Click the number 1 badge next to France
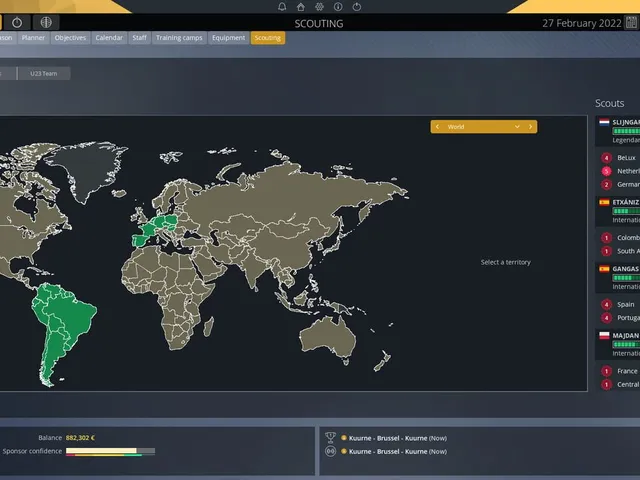This screenshot has height=480, width=640. coord(607,371)
